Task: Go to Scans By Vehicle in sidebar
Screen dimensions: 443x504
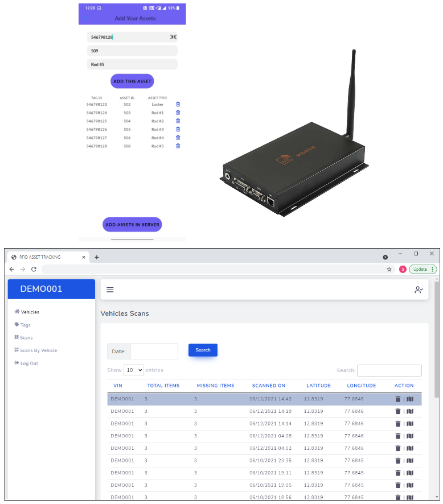Action: [38, 350]
